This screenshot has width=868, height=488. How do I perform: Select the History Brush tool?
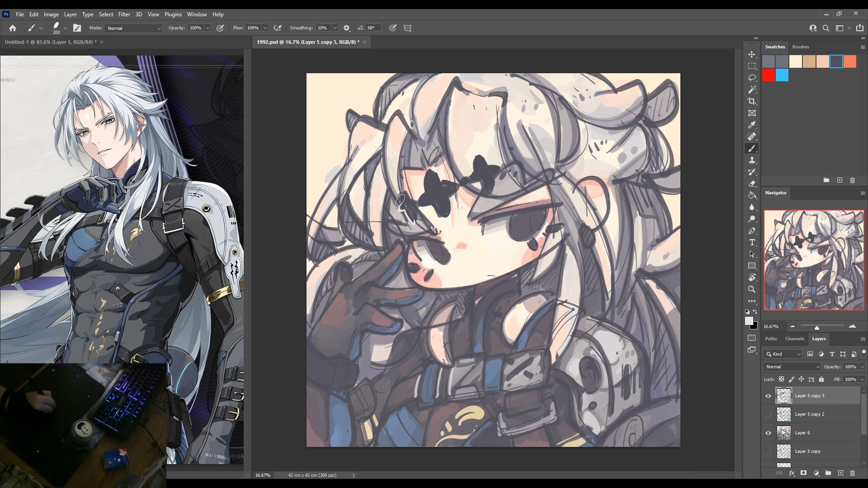click(752, 172)
